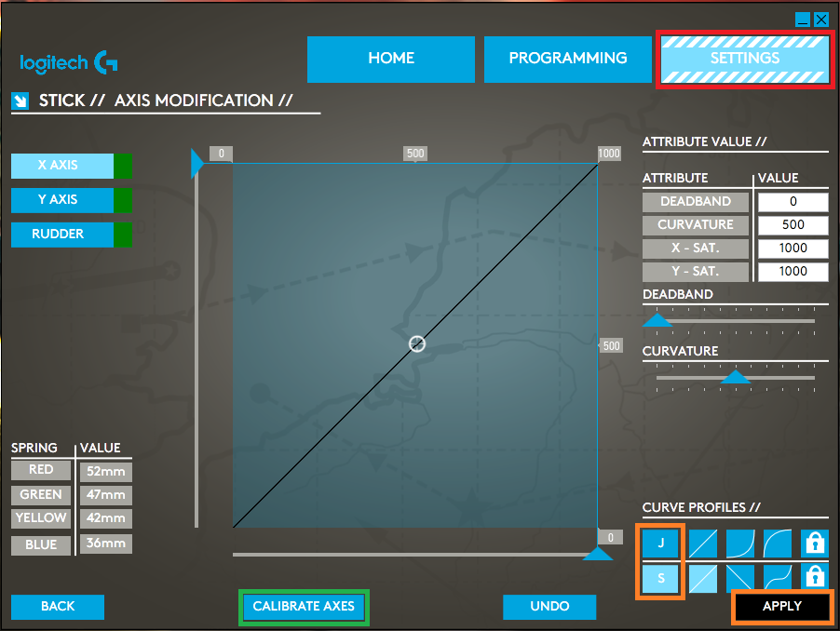Click the BLUE spring label
Viewport: 840px width, 631px height.
point(41,544)
